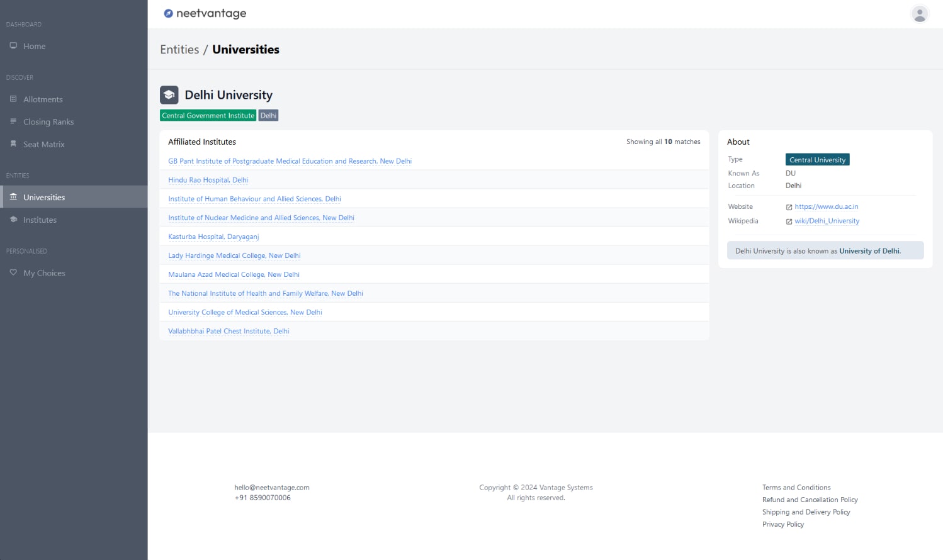Viewport: 943px width, 560px height.
Task: Click the graduation cap icon beside Delhi University
Action: pyautogui.click(x=169, y=95)
